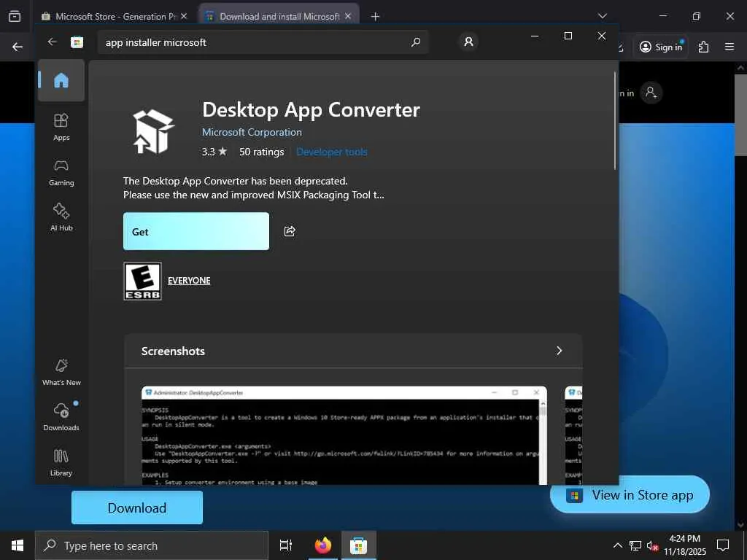Viewport: 747px width, 560px height.
Task: Click the Download button on the webpage
Action: click(137, 508)
